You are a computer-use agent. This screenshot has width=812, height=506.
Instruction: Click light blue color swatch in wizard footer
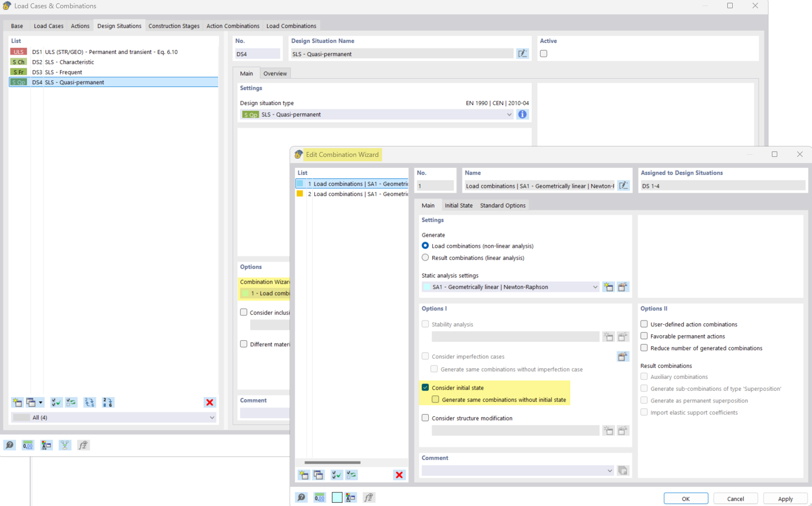coord(337,497)
